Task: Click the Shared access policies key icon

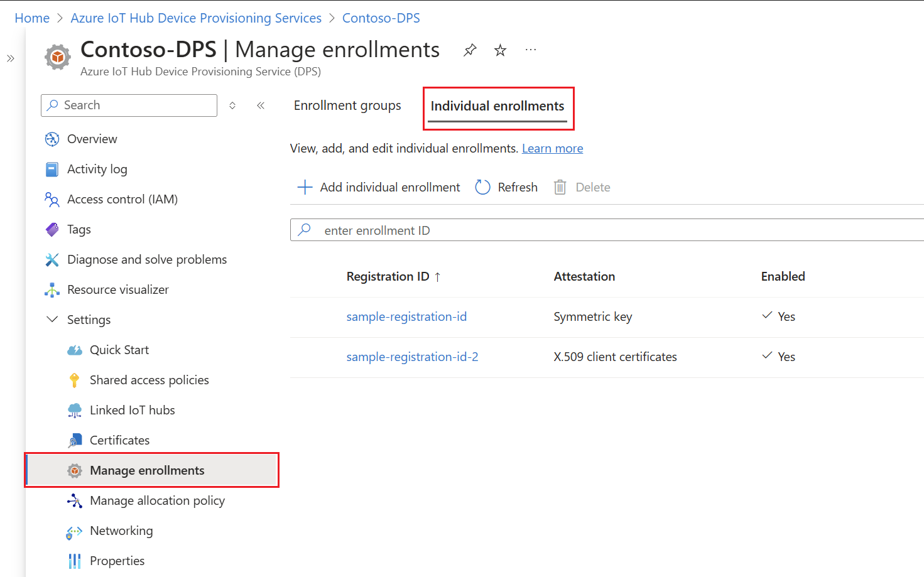Action: click(x=75, y=380)
